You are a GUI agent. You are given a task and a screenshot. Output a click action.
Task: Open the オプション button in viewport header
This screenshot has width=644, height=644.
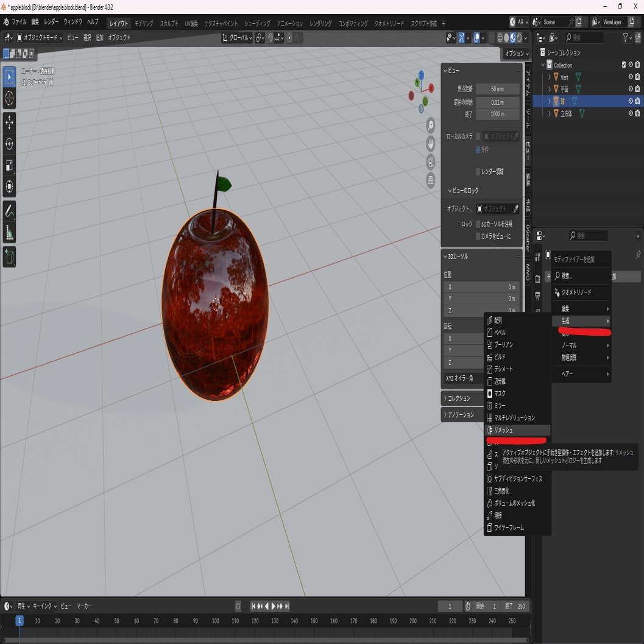tap(515, 54)
